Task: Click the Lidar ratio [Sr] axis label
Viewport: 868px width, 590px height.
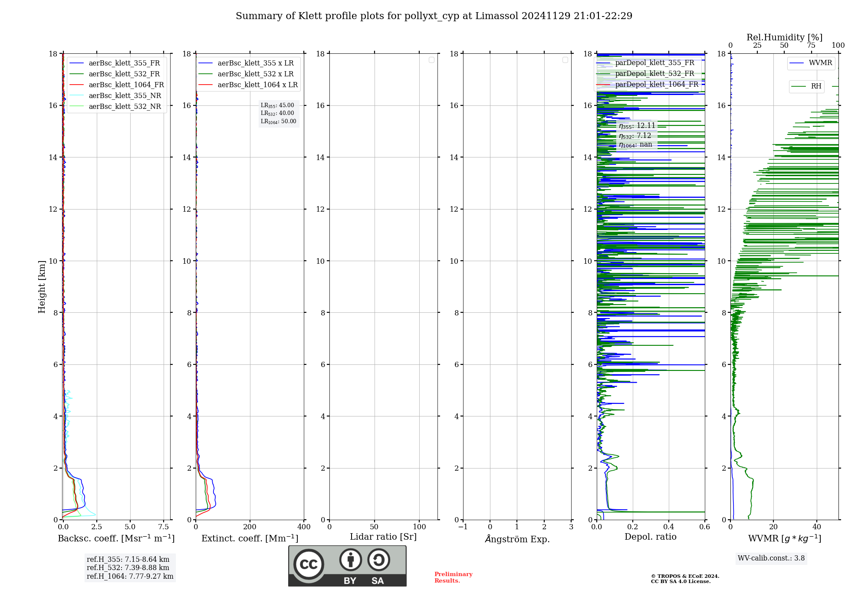Action: 383,537
